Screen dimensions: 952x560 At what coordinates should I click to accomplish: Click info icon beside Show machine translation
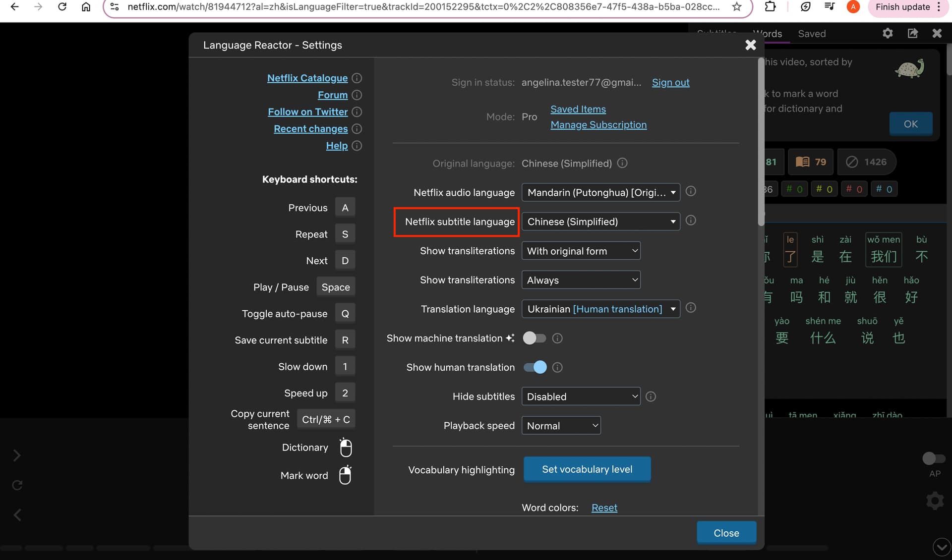point(557,338)
